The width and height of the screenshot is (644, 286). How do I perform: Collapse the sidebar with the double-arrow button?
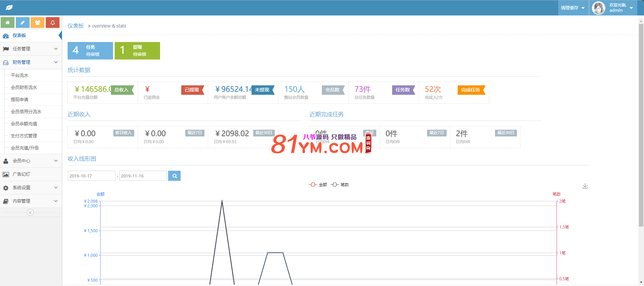point(30,212)
